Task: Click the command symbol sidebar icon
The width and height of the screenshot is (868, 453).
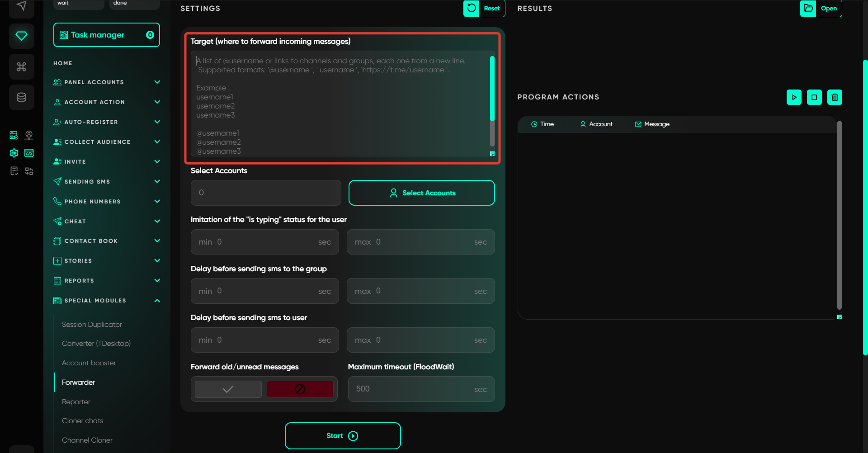Action: (x=21, y=67)
